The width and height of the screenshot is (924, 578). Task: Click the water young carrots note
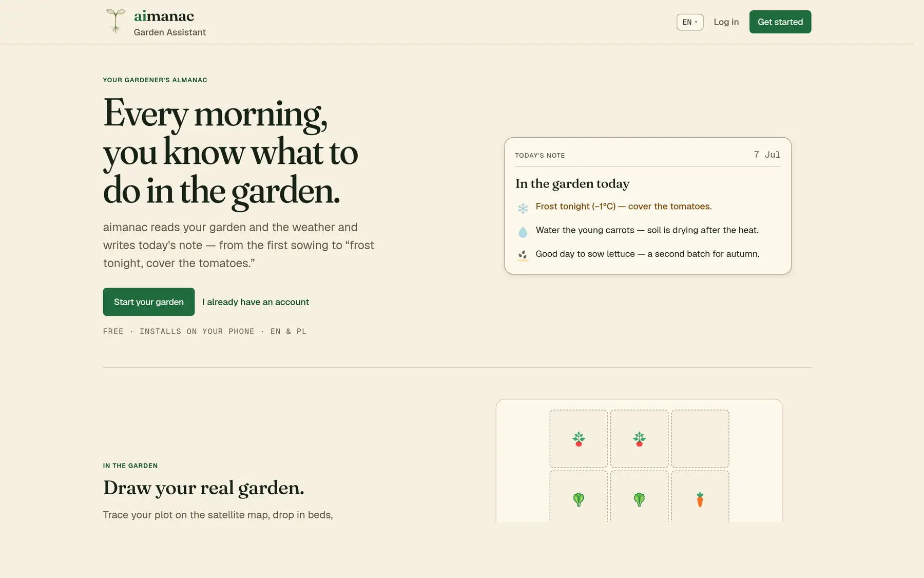[x=647, y=230]
